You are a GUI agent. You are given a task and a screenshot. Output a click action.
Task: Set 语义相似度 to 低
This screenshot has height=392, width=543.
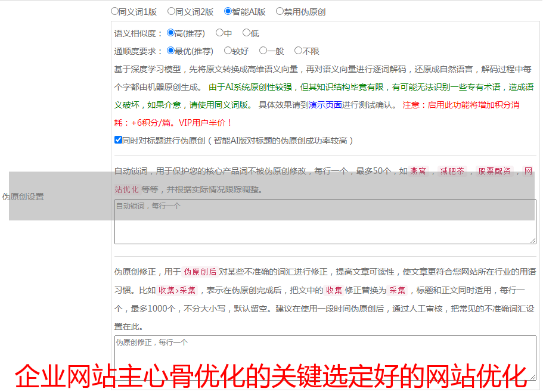click(246, 33)
